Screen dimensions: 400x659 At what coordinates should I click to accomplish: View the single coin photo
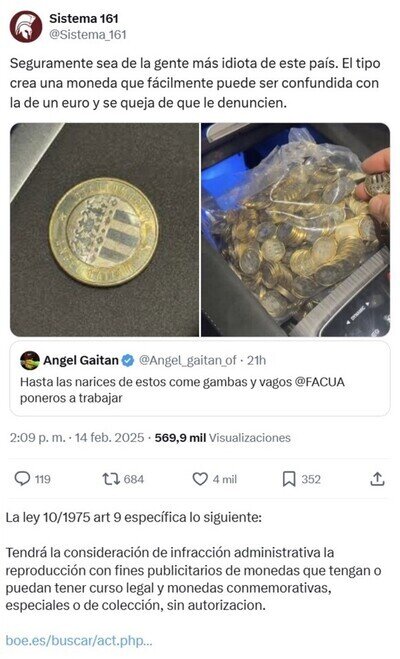click(x=104, y=229)
